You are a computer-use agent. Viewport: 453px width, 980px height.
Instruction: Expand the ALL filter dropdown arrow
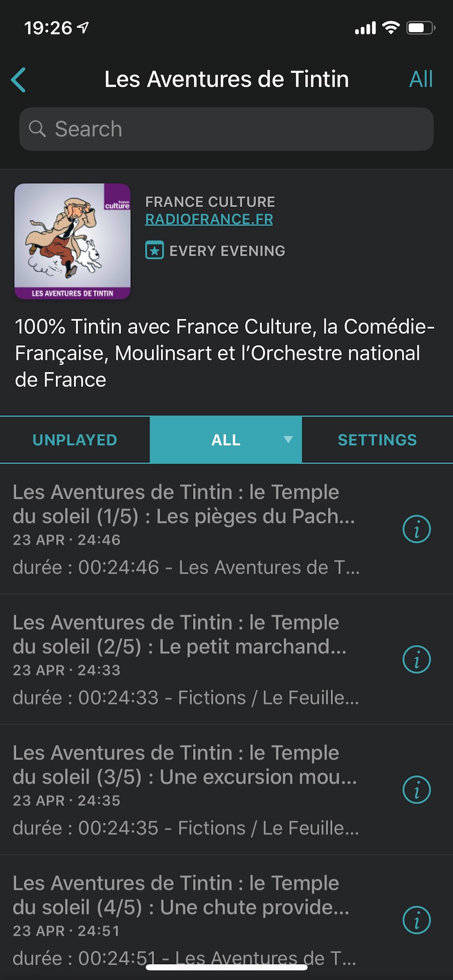[288, 440]
